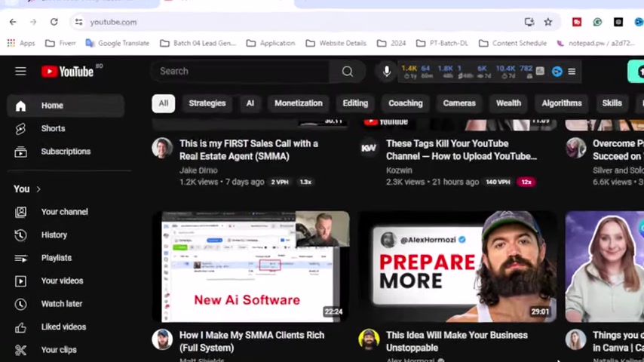Screen dimensions: 644x362
Task: Select the Algorithms filter chip
Action: pos(562,103)
